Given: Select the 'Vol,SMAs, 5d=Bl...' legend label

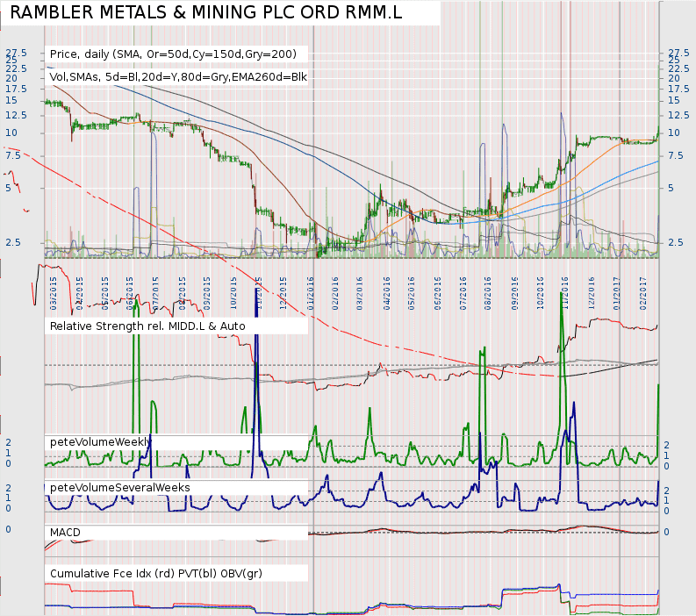Looking at the screenshot, I should tap(178, 76).
